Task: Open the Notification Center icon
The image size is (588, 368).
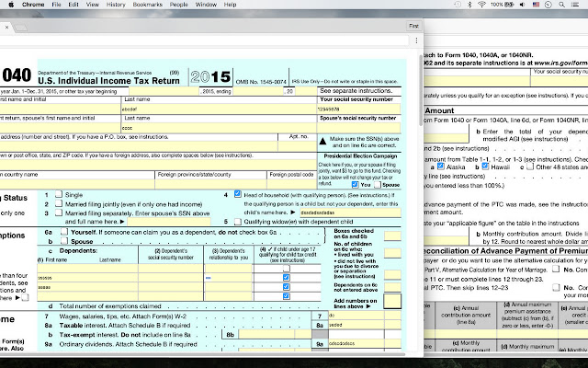Action: [575, 5]
